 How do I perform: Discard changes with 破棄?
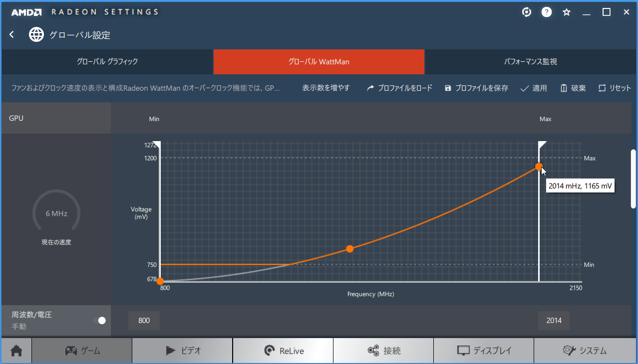(573, 88)
